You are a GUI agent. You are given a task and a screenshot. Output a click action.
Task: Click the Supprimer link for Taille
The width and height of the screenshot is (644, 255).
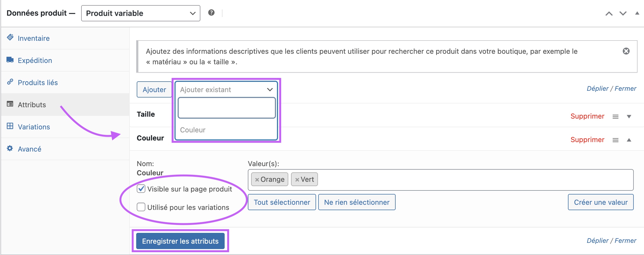[x=587, y=116]
